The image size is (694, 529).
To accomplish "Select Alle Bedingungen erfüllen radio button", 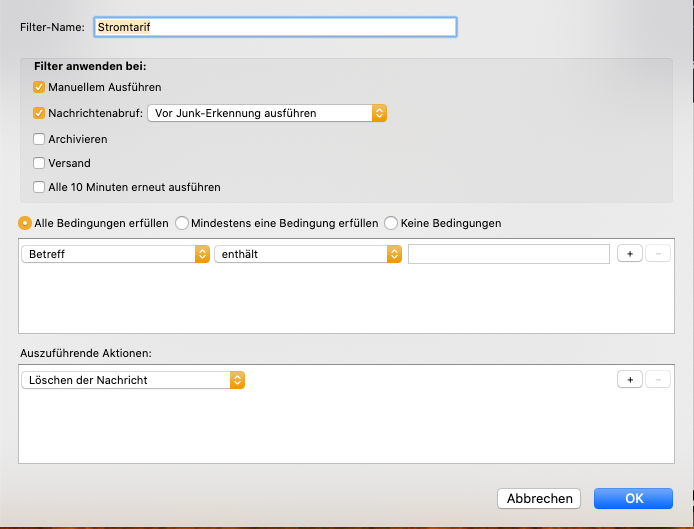I will click(25, 223).
